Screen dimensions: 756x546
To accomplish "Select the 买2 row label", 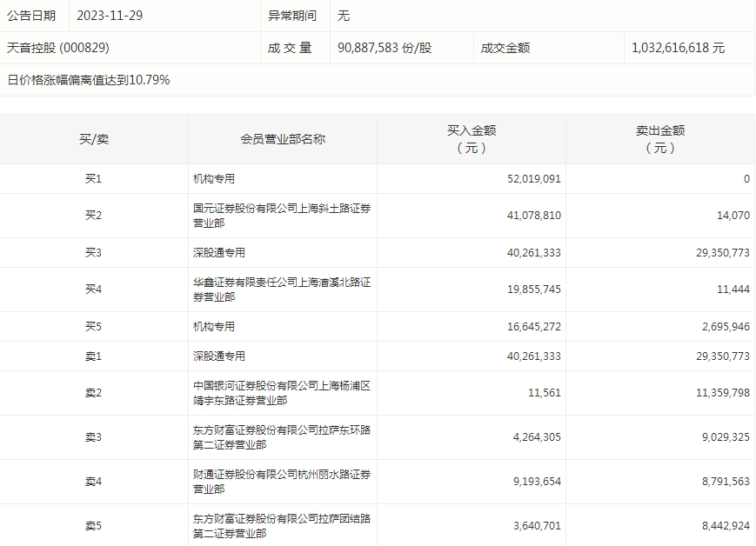I will 94,216.
